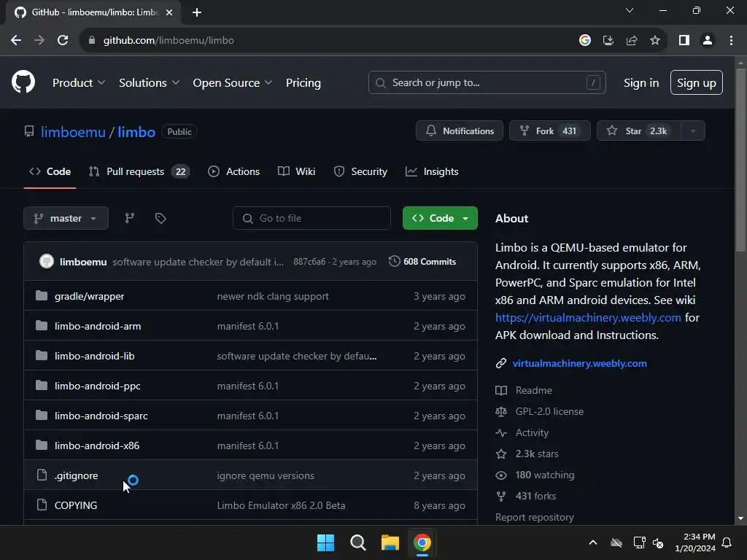Click the page vertical scrollbar thumb
The width and height of the screenshot is (747, 560).
click(x=740, y=160)
